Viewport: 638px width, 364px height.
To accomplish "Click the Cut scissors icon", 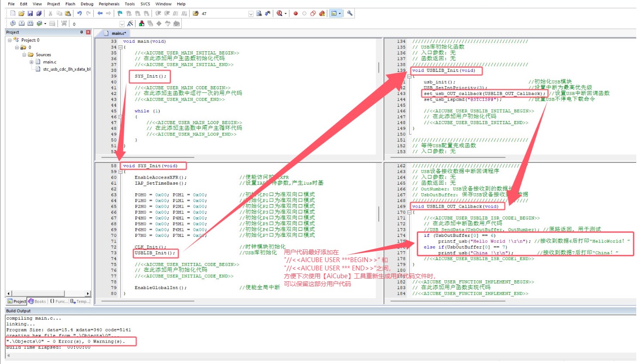I will click(50, 13).
